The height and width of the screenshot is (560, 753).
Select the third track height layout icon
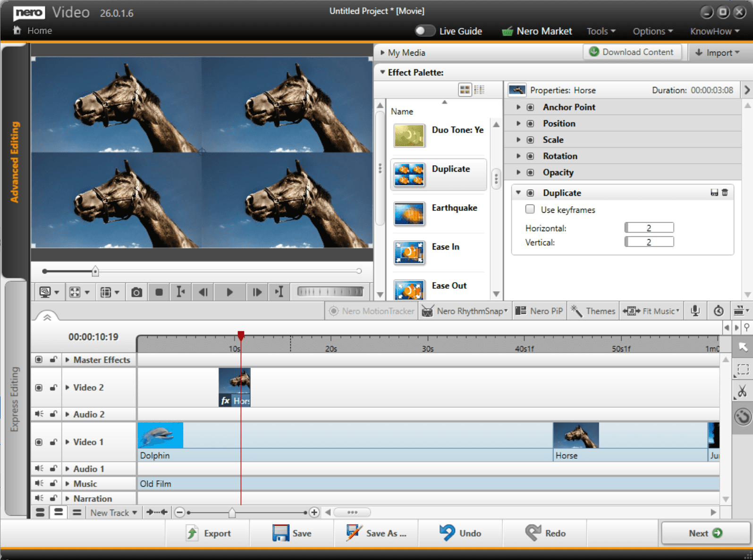coord(77,512)
